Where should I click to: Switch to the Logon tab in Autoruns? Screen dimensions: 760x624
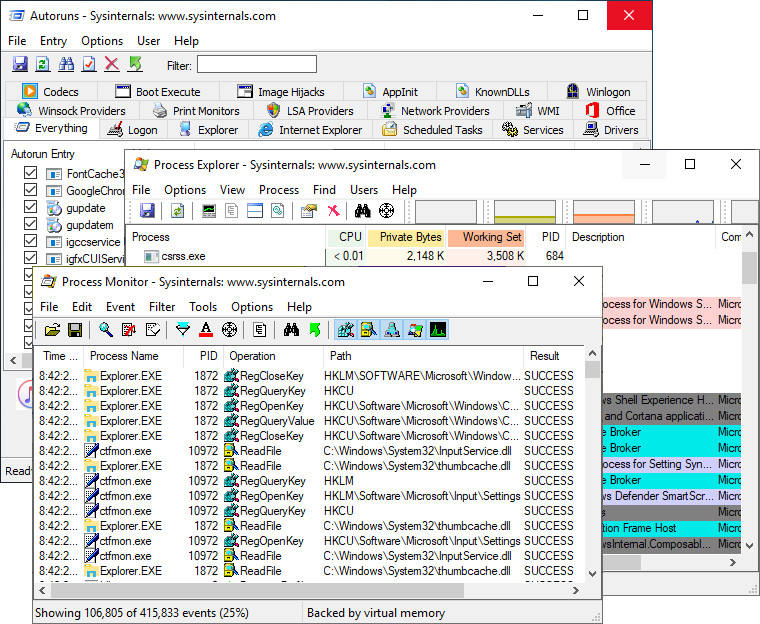[133, 130]
